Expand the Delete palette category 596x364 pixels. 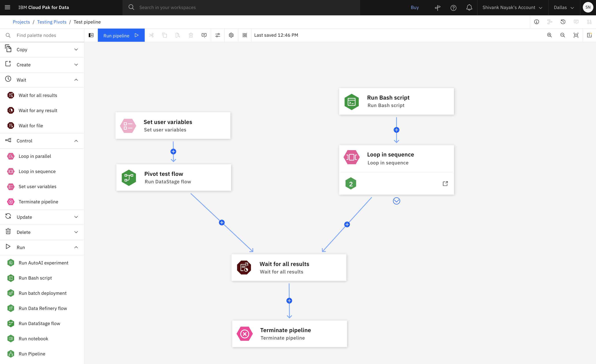(x=42, y=232)
